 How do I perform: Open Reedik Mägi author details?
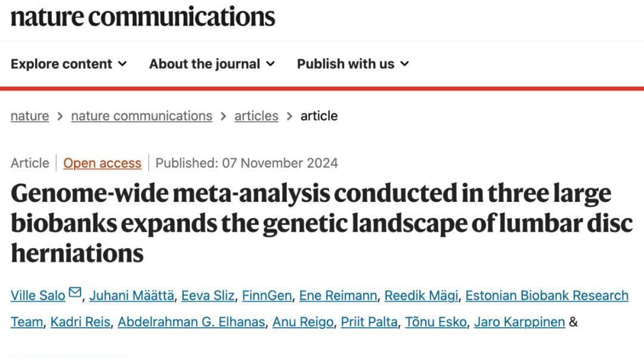tap(421, 296)
